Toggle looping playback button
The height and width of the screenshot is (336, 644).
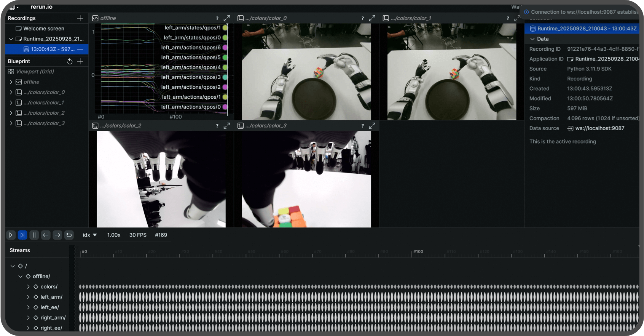pos(69,235)
